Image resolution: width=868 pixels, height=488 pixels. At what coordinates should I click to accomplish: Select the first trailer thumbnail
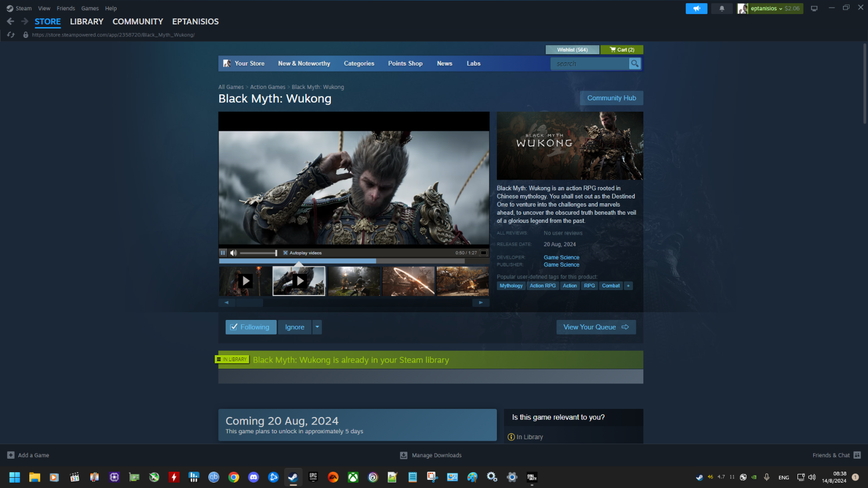pos(245,281)
